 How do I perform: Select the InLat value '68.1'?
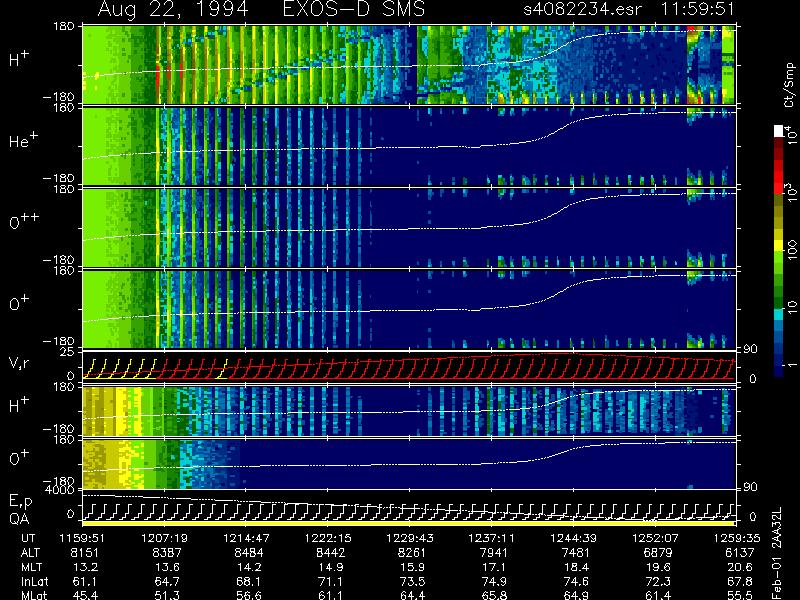[x=249, y=581]
